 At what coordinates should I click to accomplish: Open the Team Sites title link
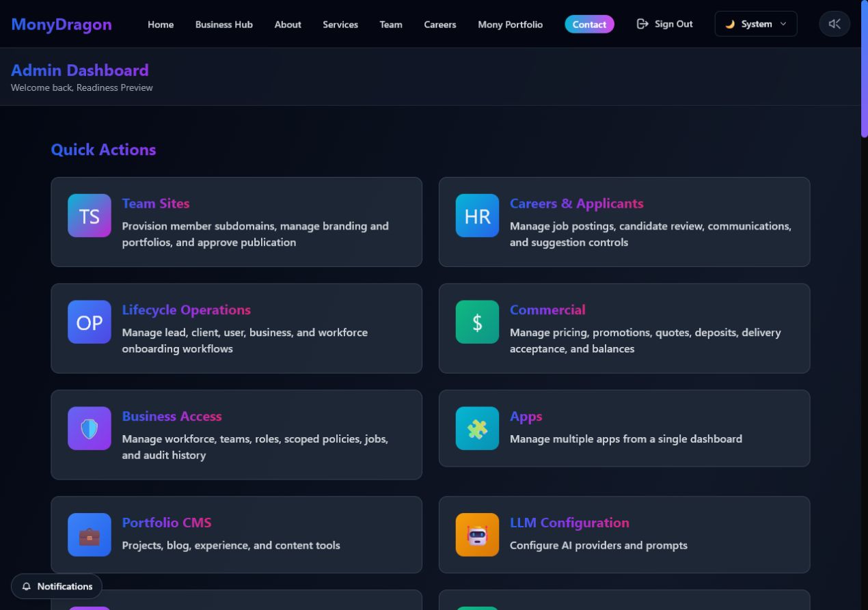click(156, 204)
